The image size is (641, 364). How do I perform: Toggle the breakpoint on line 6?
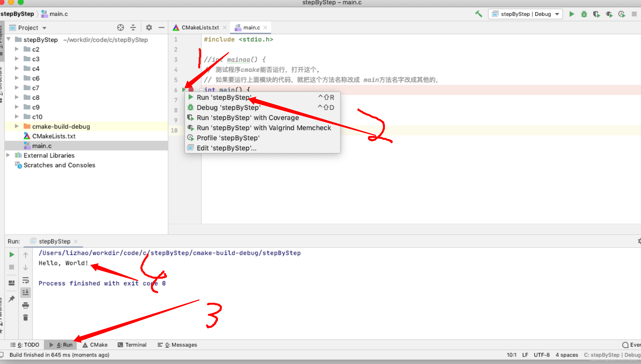coord(191,90)
